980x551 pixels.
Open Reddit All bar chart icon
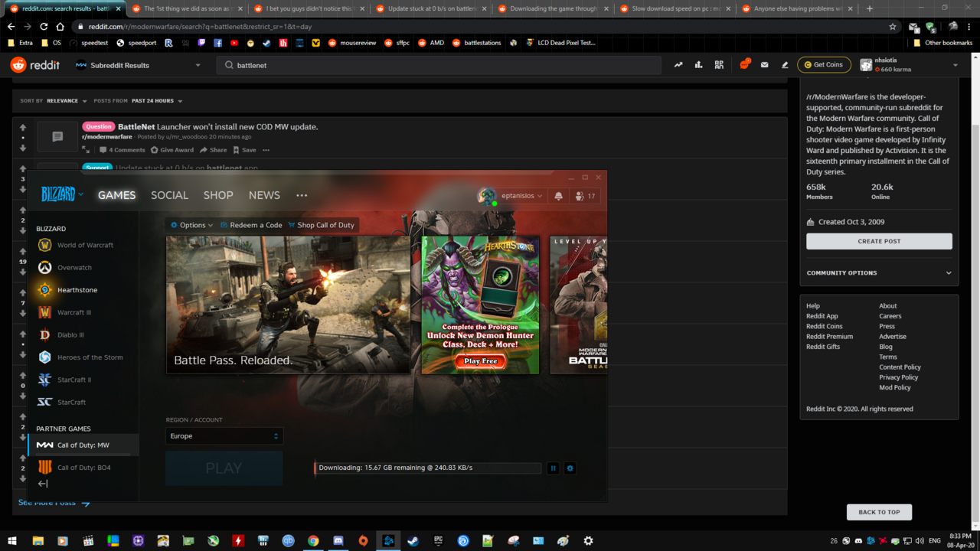click(x=698, y=65)
